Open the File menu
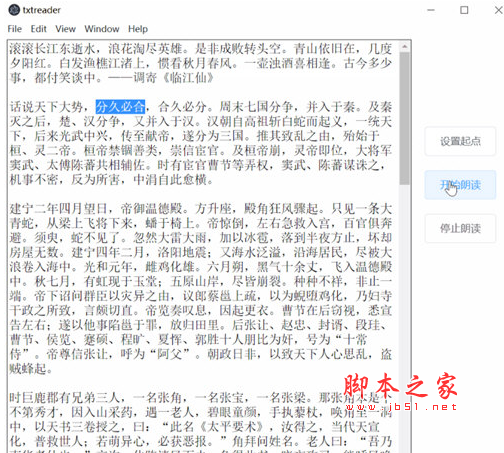Screen dimensions: 504x453 click(x=15, y=29)
